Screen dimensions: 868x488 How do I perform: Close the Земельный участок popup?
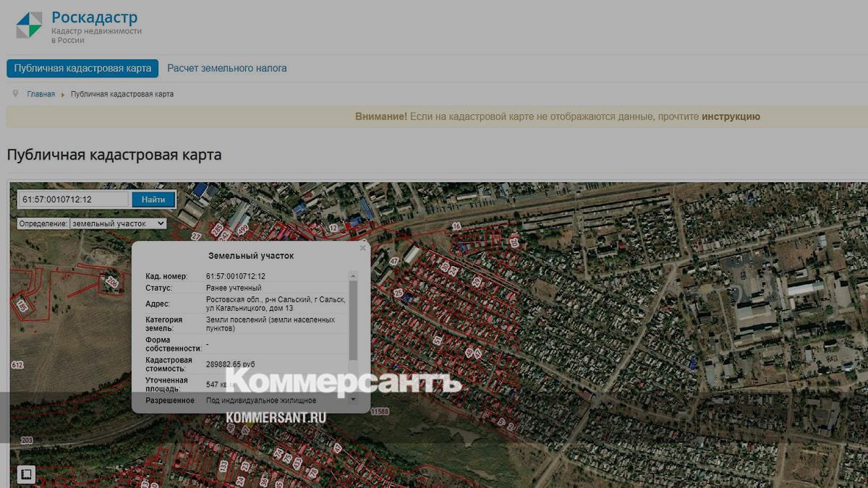pos(363,247)
